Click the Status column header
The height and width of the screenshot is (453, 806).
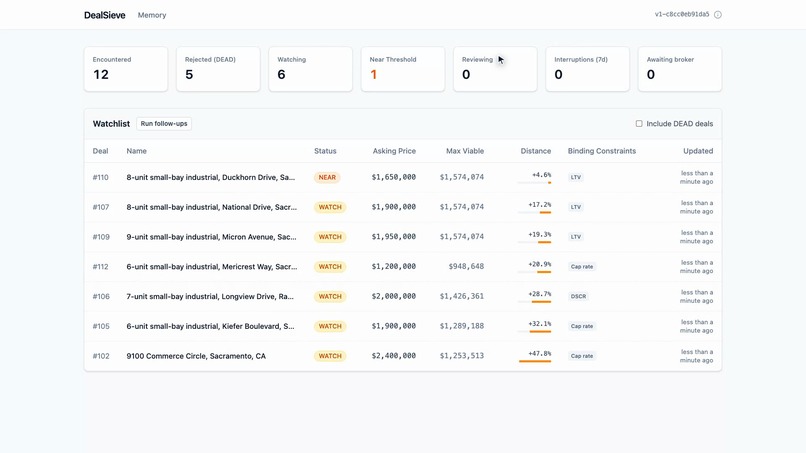coord(325,151)
